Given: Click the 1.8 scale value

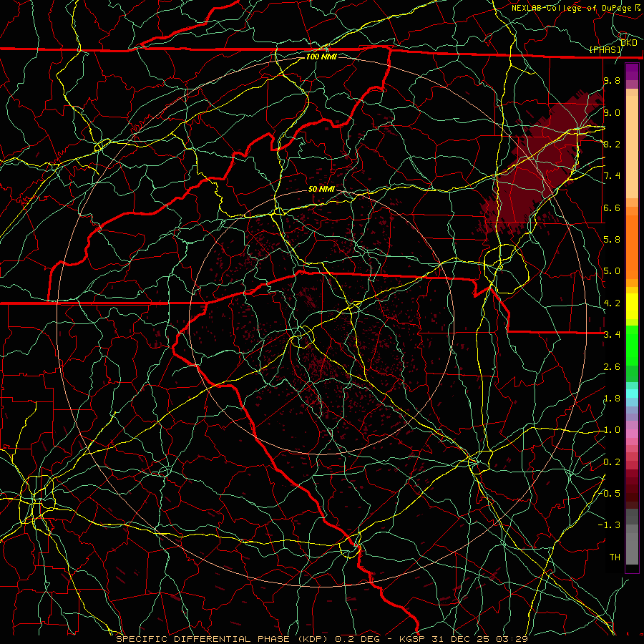Looking at the screenshot, I should click(612, 399).
